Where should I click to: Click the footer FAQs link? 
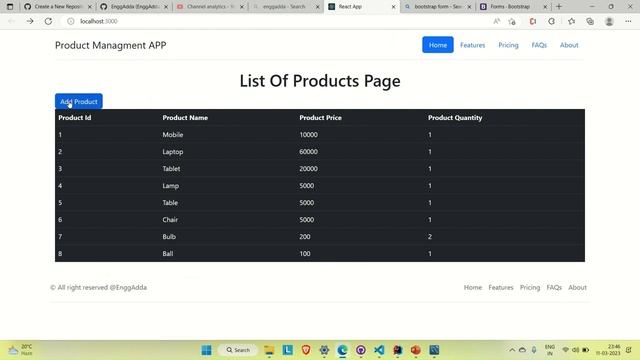(554, 287)
